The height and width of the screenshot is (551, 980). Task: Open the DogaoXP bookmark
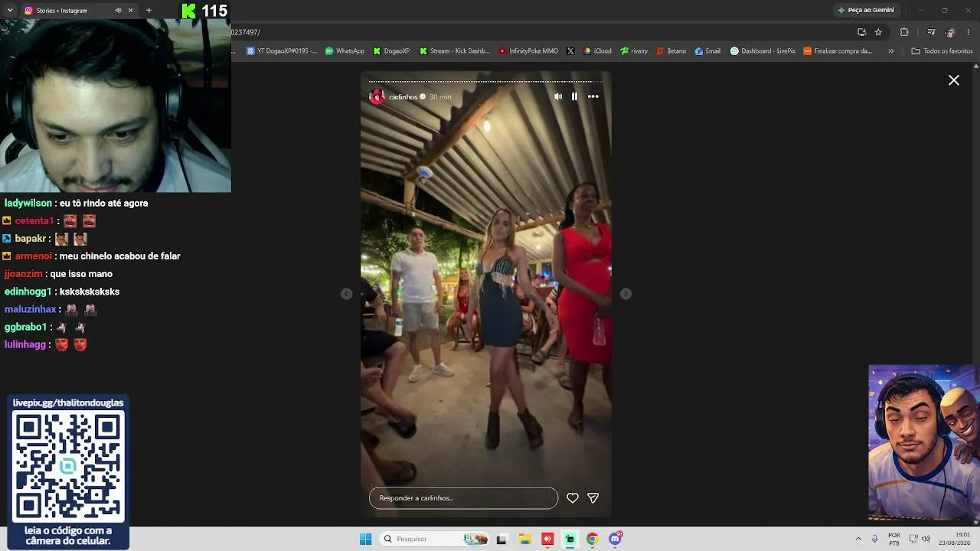tap(391, 51)
